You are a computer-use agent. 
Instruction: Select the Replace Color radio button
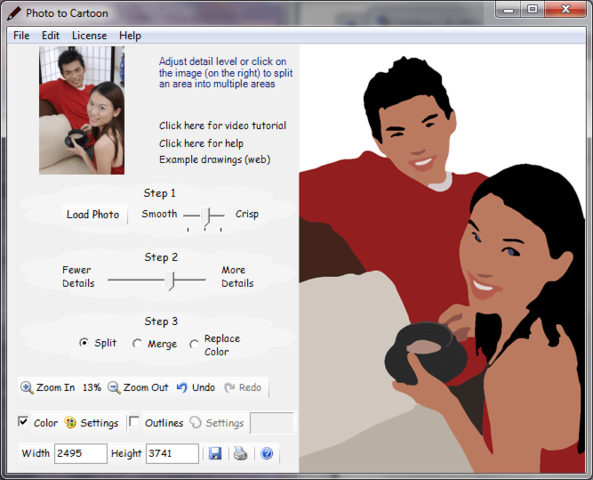click(194, 344)
